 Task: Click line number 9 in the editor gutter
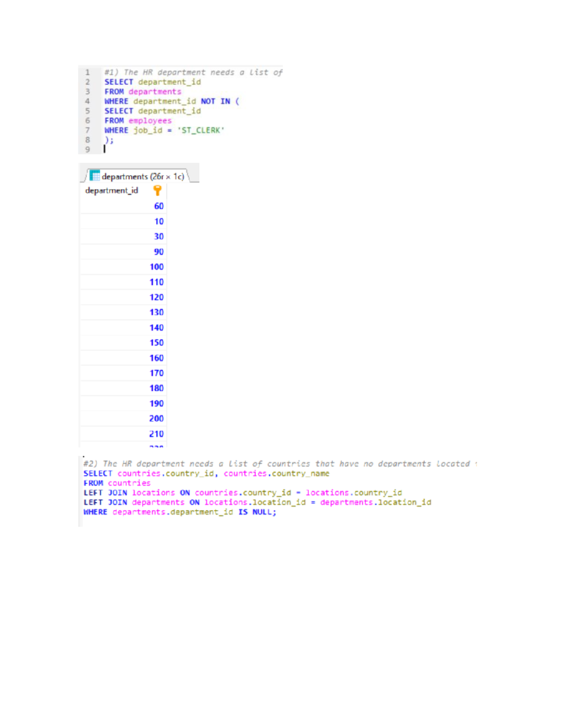[87, 150]
